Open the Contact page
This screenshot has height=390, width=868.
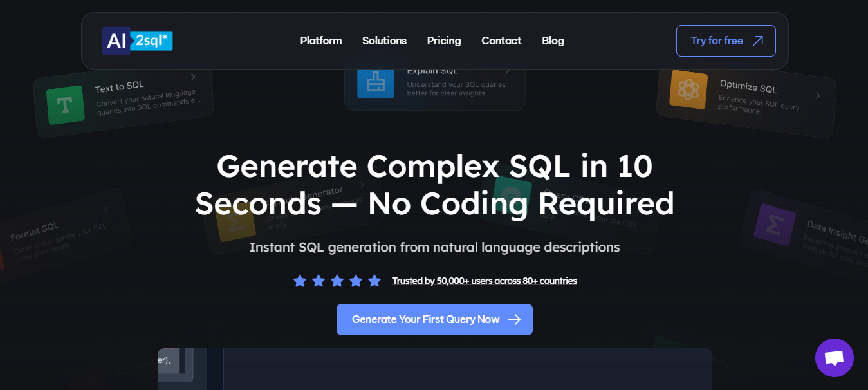point(501,41)
